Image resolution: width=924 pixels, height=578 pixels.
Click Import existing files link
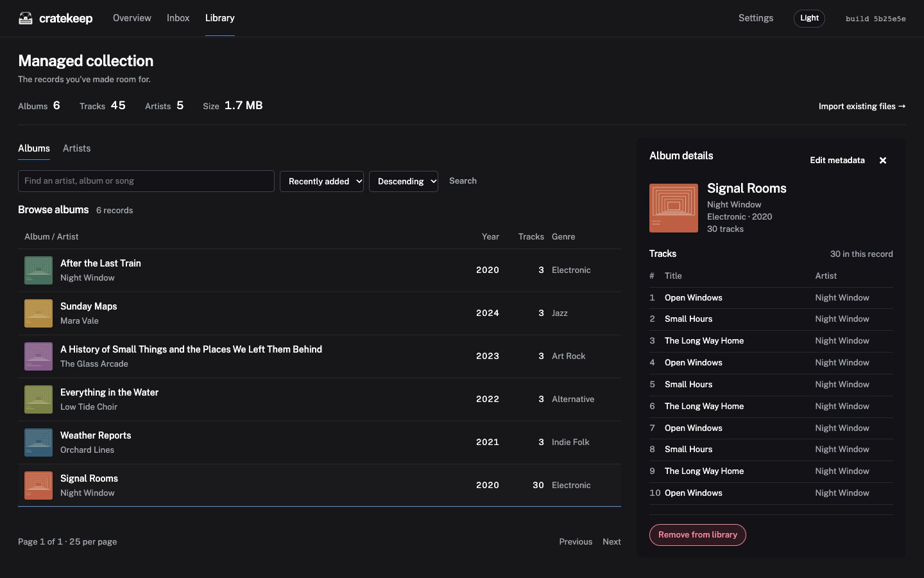(862, 106)
